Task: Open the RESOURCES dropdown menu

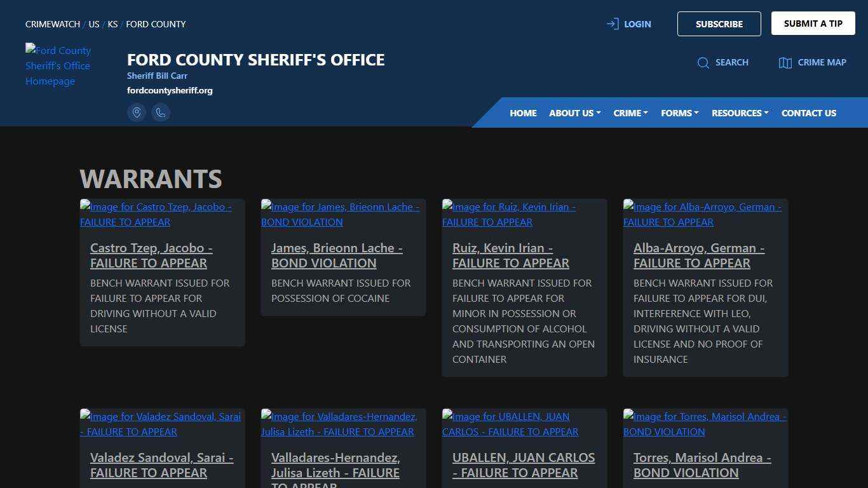Action: [739, 112]
